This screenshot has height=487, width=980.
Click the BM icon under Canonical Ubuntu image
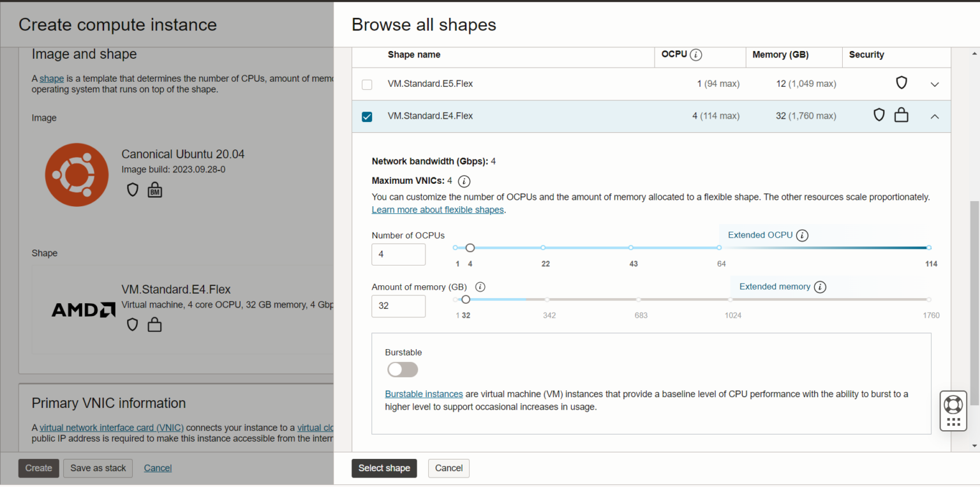(154, 190)
